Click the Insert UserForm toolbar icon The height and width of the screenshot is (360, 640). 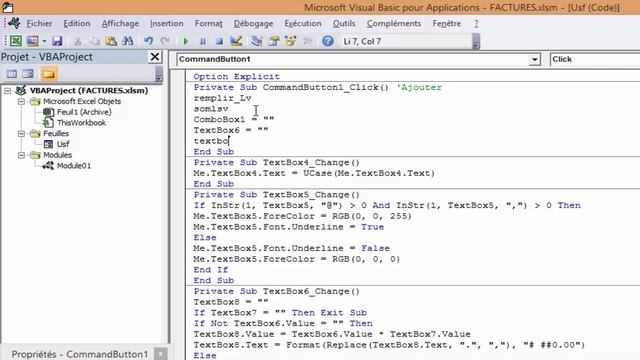32,41
